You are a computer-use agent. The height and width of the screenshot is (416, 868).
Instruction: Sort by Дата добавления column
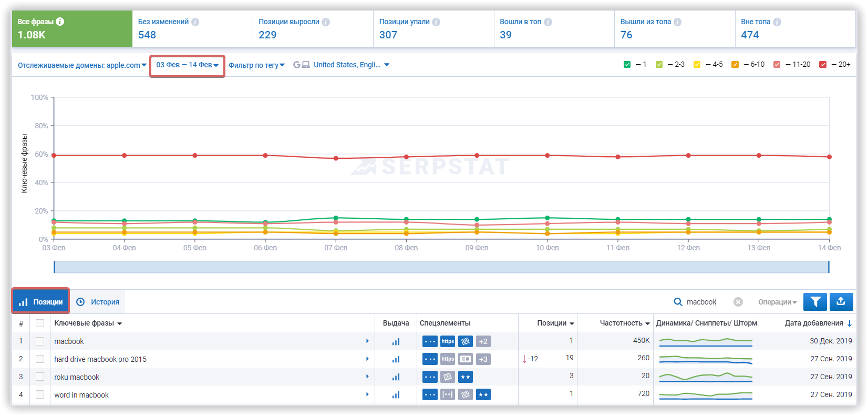[818, 323]
